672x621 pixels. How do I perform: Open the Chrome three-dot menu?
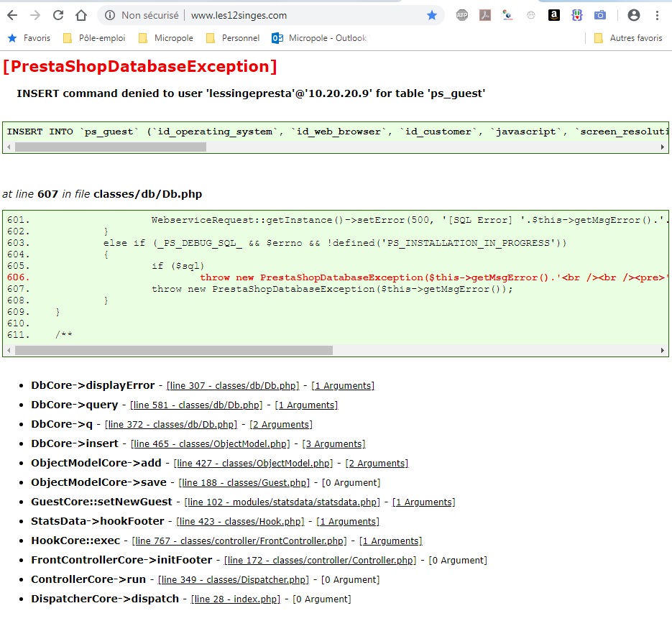657,15
